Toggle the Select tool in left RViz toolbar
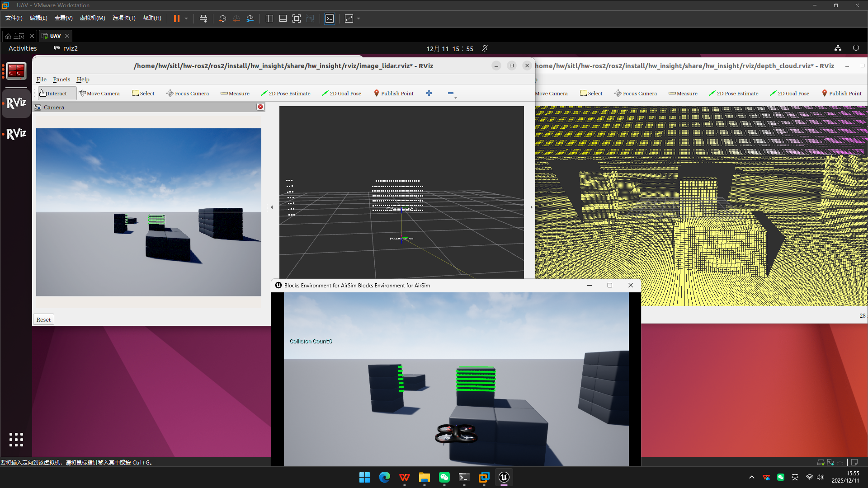Screen dimensions: 868x488 coord(143,94)
